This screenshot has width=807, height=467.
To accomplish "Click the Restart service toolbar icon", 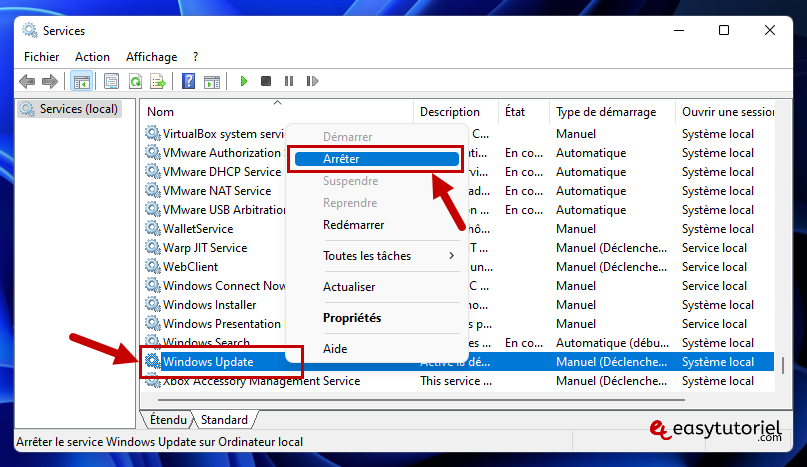I will (312, 81).
